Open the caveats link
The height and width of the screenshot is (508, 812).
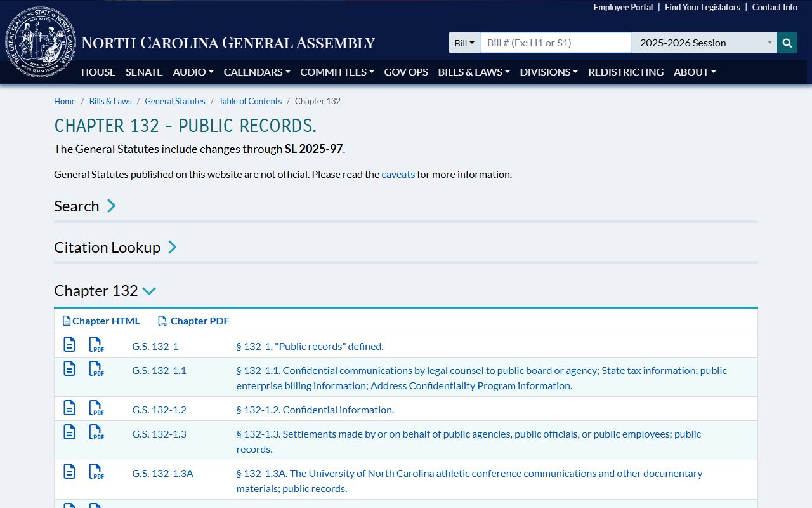point(398,174)
